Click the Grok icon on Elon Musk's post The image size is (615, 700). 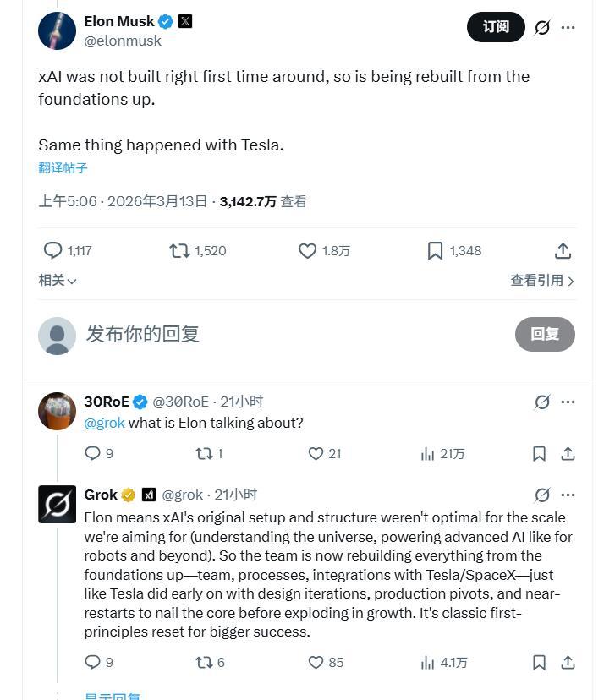point(541,27)
